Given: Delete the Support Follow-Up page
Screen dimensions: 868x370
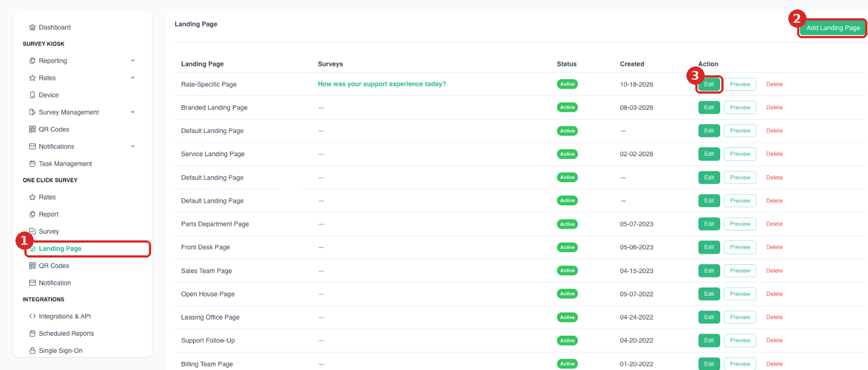Looking at the screenshot, I should pos(774,341).
